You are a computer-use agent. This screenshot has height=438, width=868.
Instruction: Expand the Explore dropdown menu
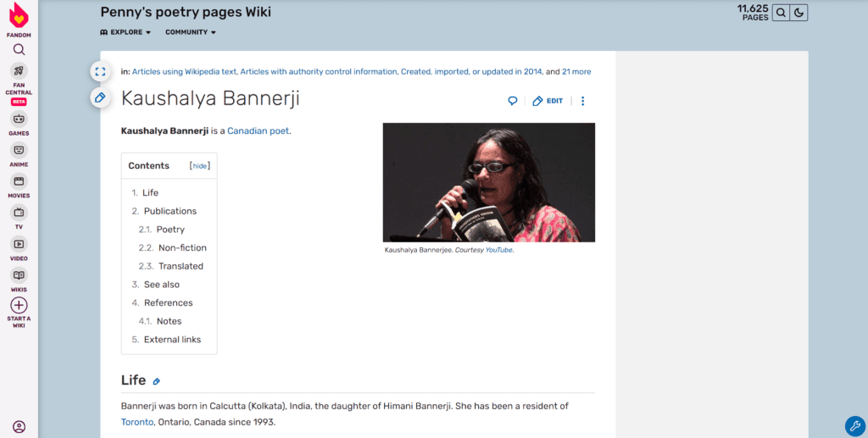point(125,32)
